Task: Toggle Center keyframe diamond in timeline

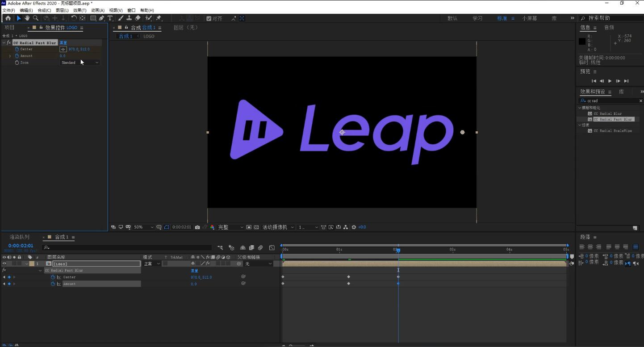Action: (x=9, y=277)
